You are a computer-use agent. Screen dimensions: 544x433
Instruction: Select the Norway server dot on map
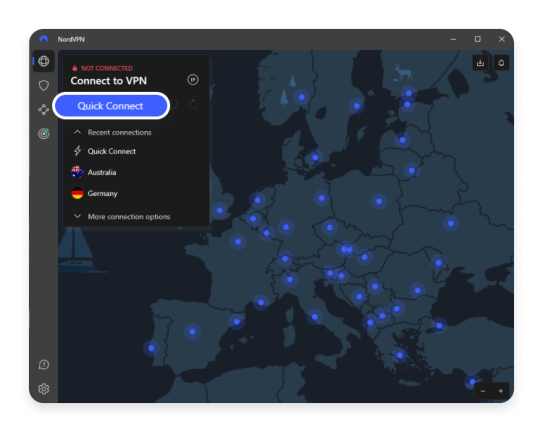click(301, 97)
